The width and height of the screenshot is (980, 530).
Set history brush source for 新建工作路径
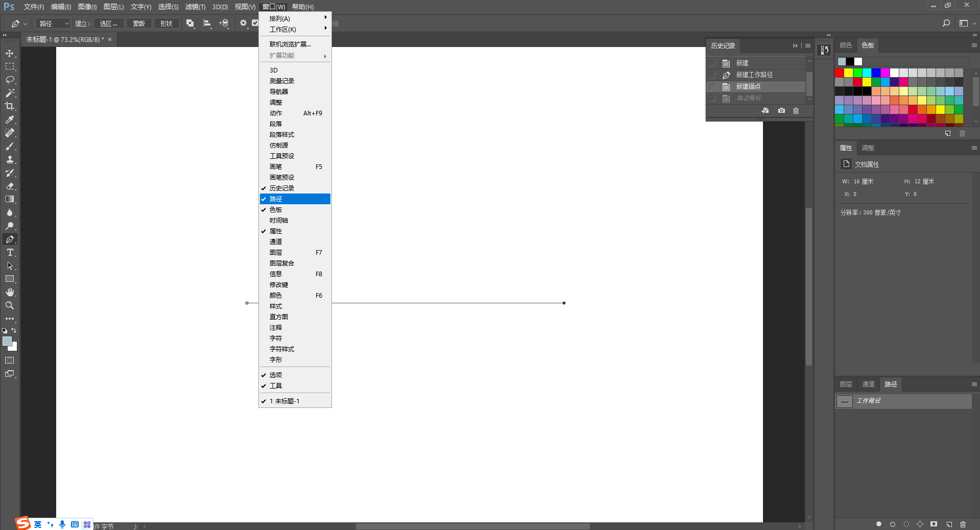click(x=712, y=75)
